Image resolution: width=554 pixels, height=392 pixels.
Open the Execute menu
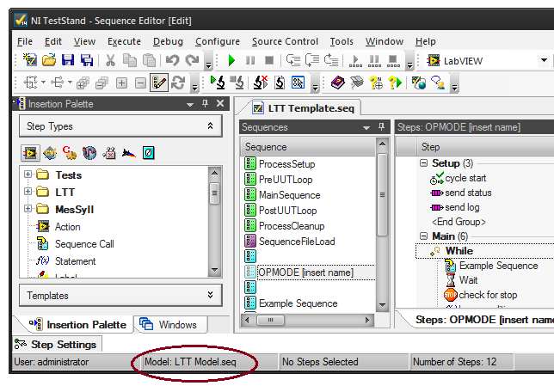tap(124, 41)
